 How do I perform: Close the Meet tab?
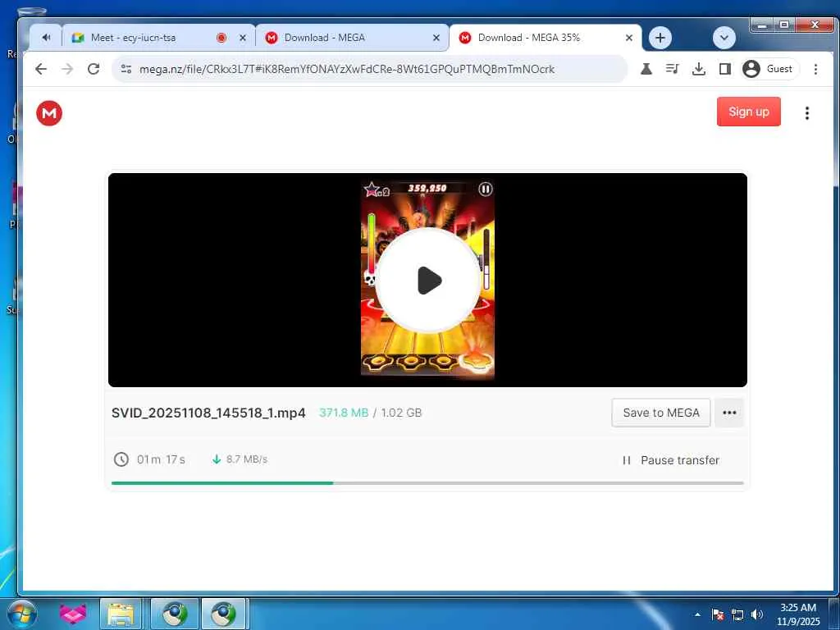coord(243,38)
